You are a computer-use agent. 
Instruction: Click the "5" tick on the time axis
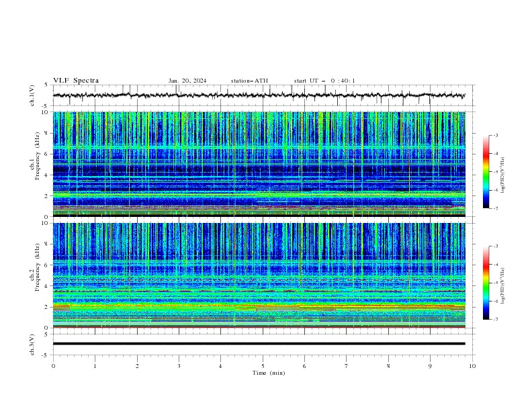(x=263, y=366)
